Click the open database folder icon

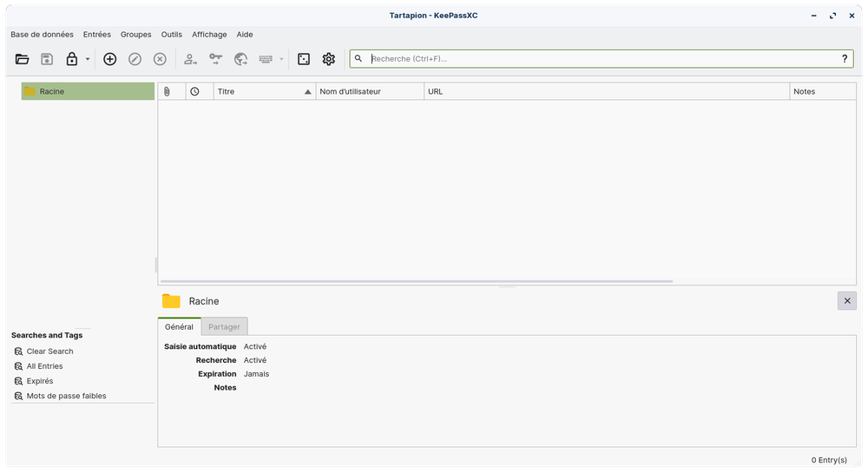coord(23,59)
